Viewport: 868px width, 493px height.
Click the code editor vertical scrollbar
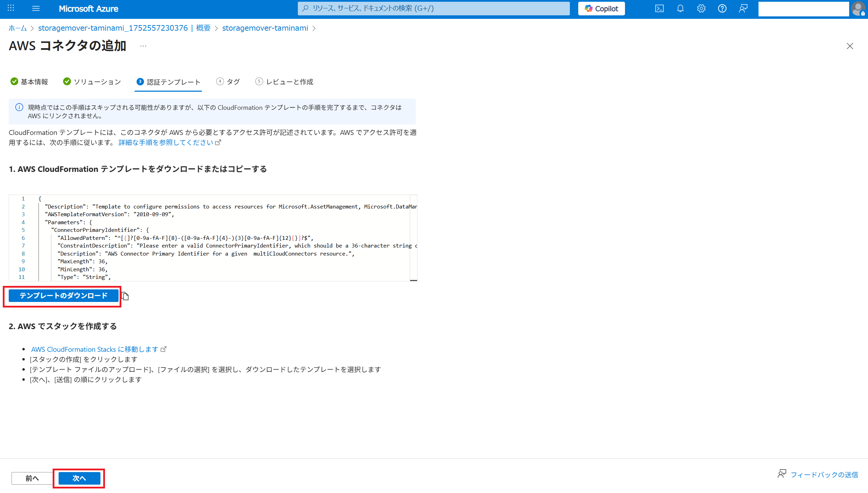(x=413, y=238)
